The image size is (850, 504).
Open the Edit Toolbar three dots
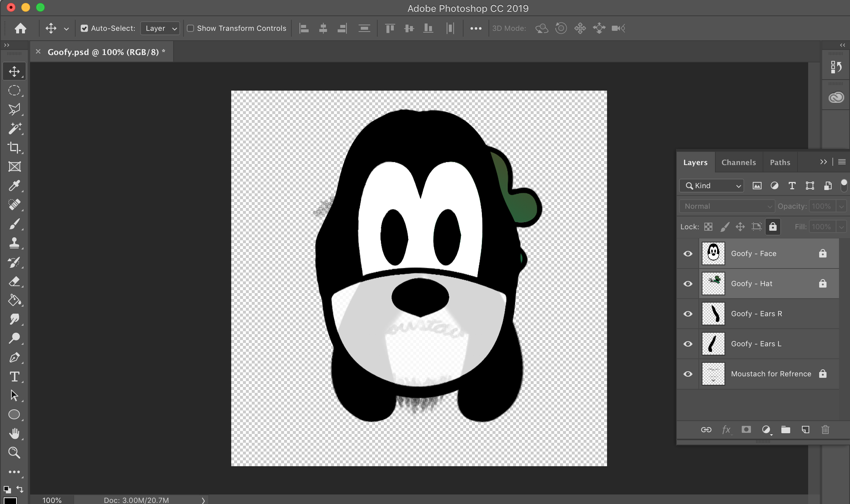(14, 472)
